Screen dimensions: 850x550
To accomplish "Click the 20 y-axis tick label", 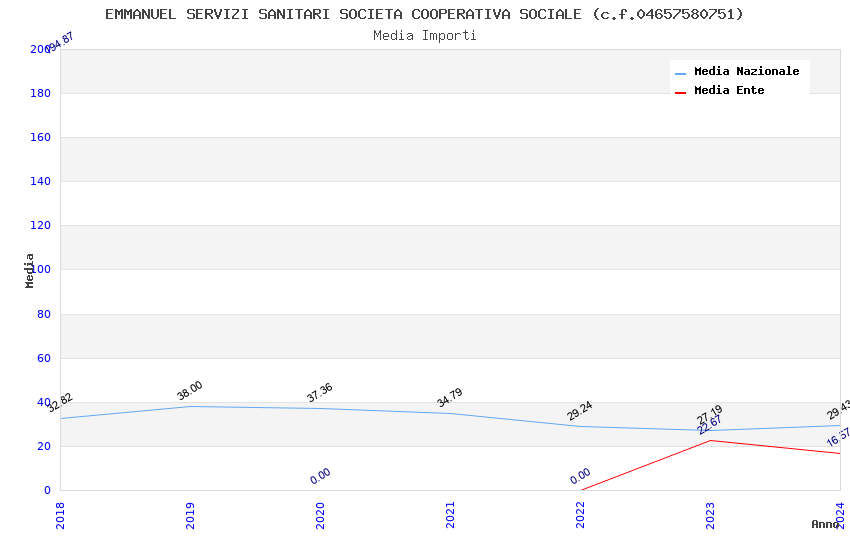I will point(44,447).
